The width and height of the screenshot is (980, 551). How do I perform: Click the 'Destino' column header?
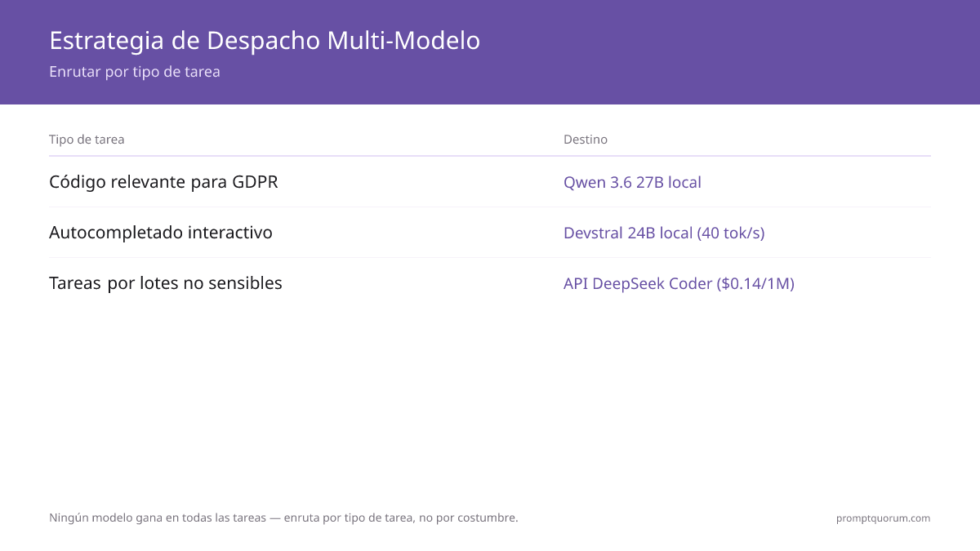click(586, 140)
